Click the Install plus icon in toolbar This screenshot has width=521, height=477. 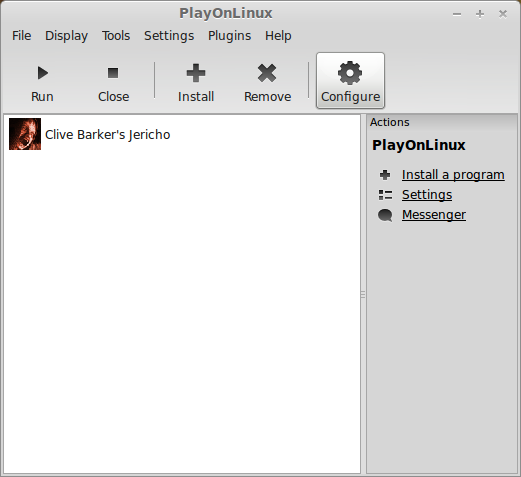pos(196,73)
